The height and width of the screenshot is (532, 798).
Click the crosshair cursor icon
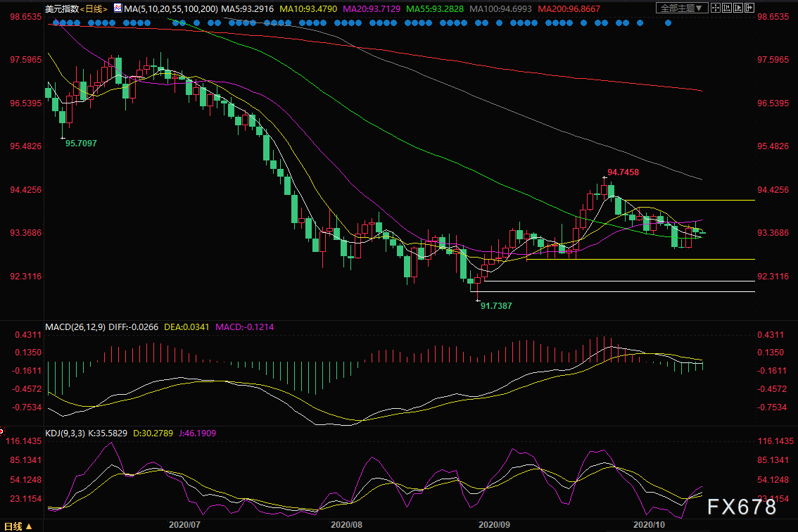716,8
